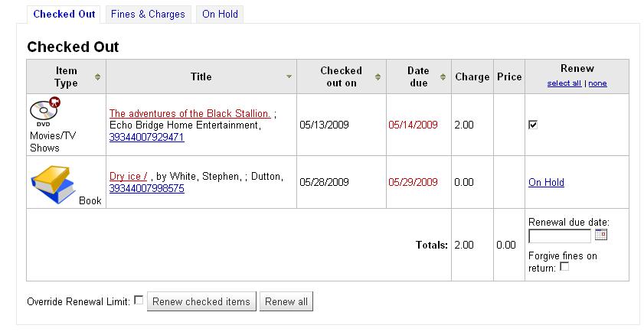Sort by Date due column arrows

point(443,76)
